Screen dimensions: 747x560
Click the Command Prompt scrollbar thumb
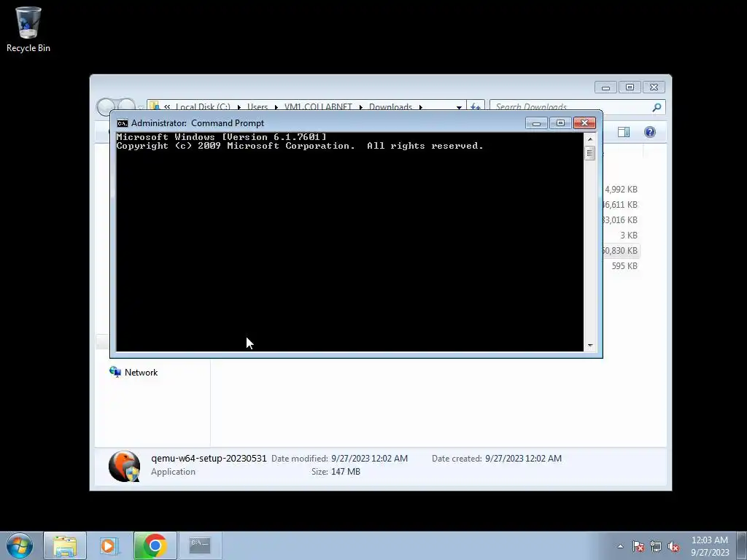pyautogui.click(x=589, y=153)
